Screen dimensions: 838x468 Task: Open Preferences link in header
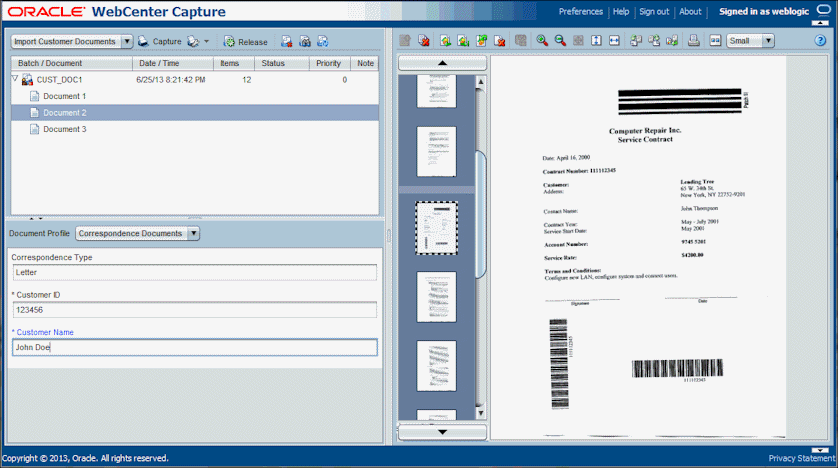click(580, 11)
